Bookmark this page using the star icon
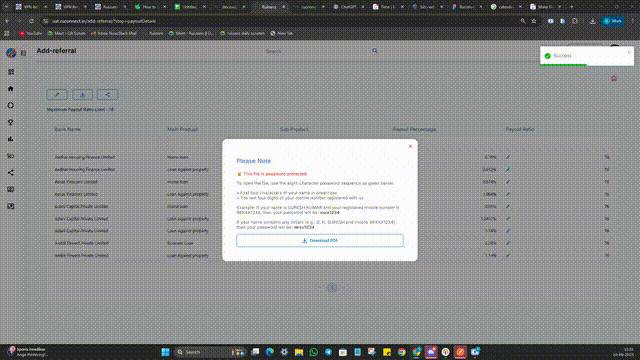The height and width of the screenshot is (360, 640). click(x=534, y=21)
